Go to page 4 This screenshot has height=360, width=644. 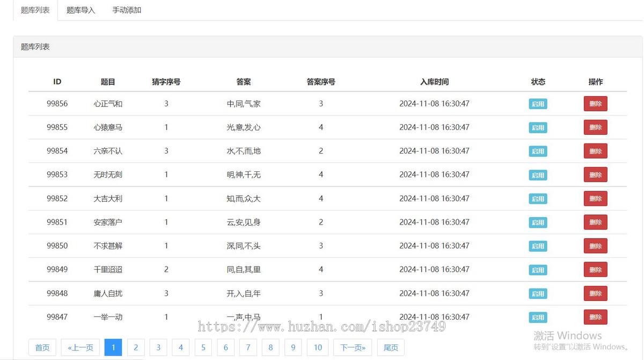pos(181,348)
